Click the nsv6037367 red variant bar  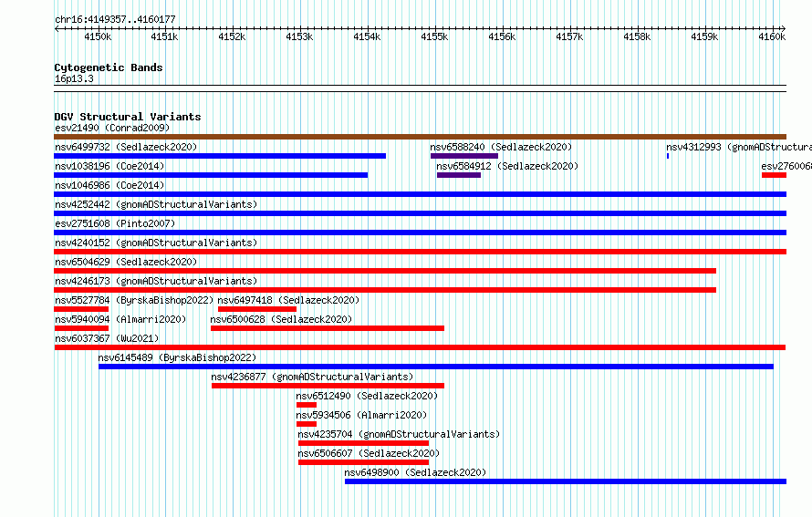pos(420,347)
